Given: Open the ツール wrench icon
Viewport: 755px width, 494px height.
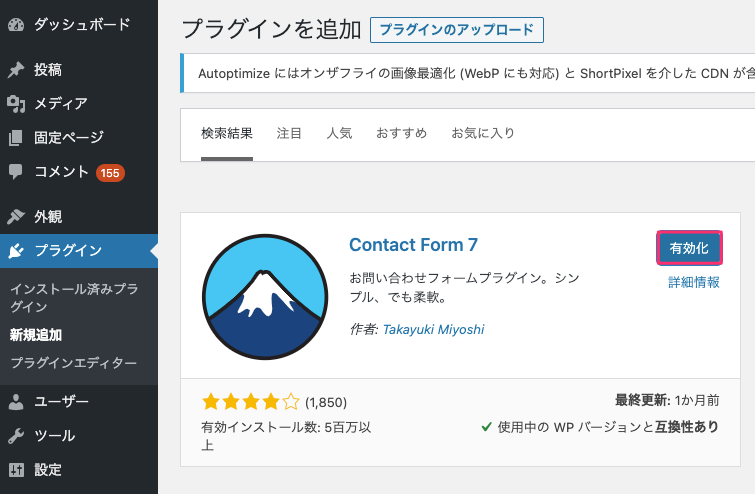Looking at the screenshot, I should click(16, 436).
